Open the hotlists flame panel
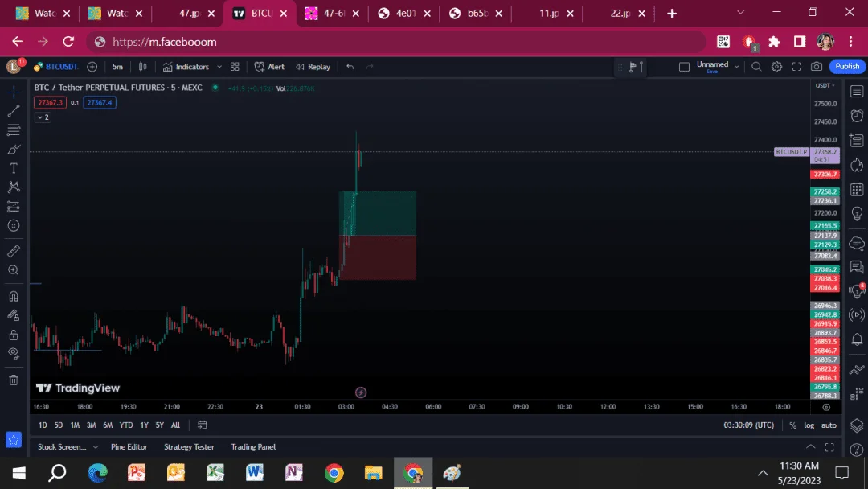Viewport: 868px width, 489px height. click(x=857, y=165)
